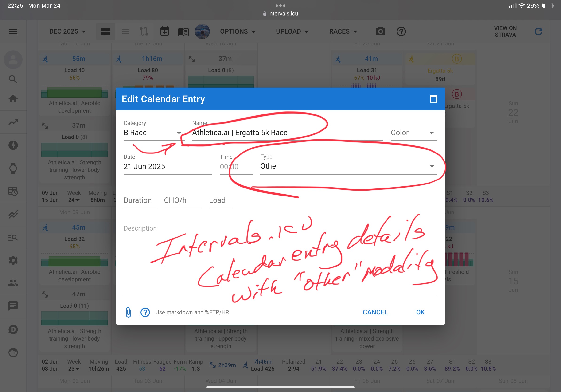The image size is (561, 392).
Task: Open the workout library book icon
Action: 183,31
